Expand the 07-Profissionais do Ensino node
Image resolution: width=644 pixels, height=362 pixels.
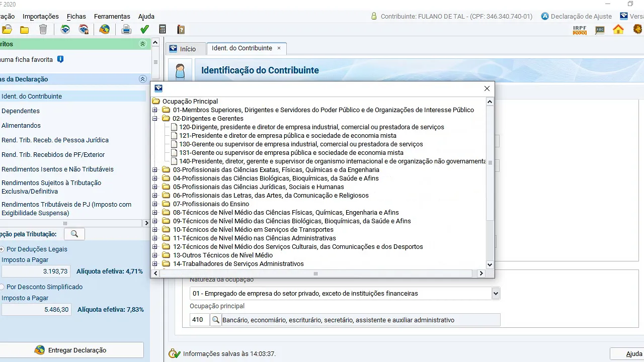155,204
